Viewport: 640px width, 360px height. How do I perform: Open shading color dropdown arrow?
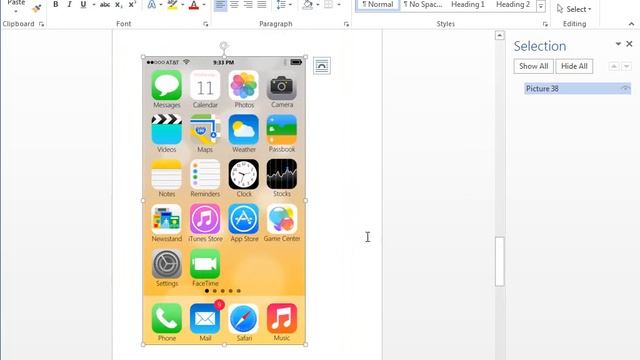(318, 4)
